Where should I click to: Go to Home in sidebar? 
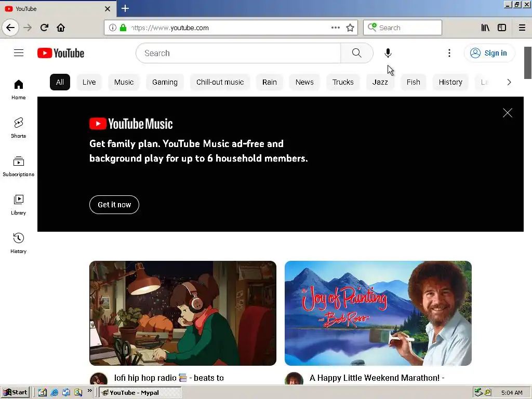pyautogui.click(x=19, y=89)
